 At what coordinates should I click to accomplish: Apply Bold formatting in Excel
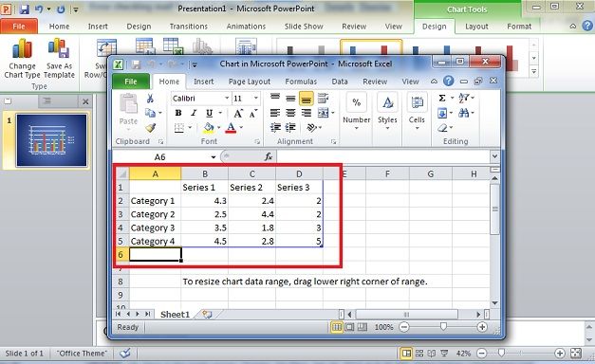(x=178, y=113)
